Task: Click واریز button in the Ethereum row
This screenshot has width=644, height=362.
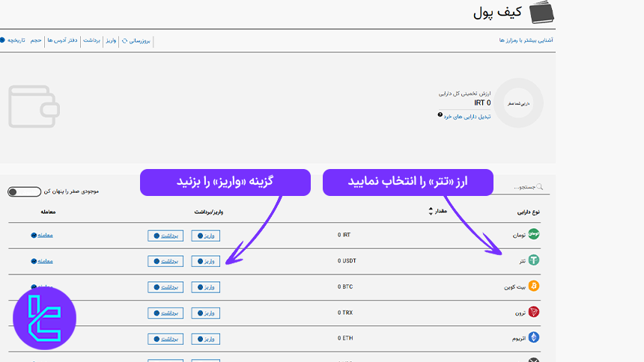Action: (x=205, y=339)
